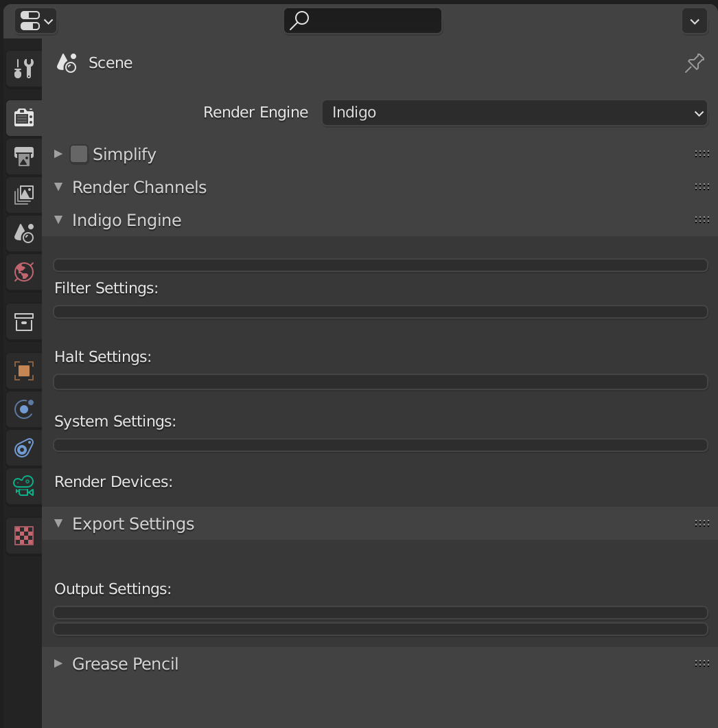Open the Tool properties tab
718x728 pixels.
pyautogui.click(x=23, y=69)
